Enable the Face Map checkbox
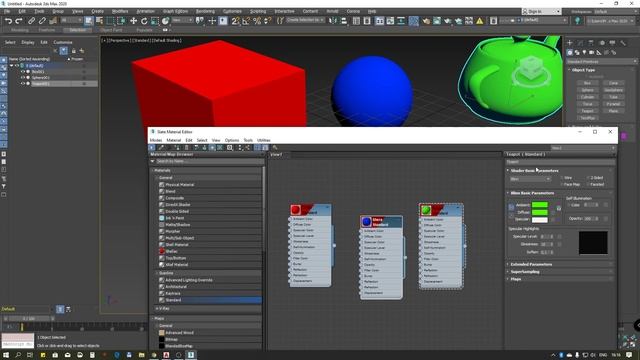This screenshot has height=360, width=640. 562,184
